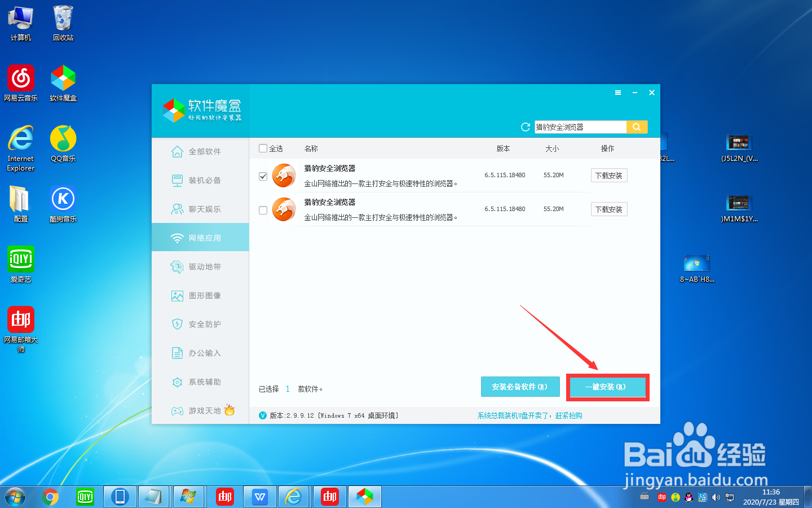Viewport: 812px width, 508px height.
Task: Open the 图形图像 category
Action: tap(200, 295)
